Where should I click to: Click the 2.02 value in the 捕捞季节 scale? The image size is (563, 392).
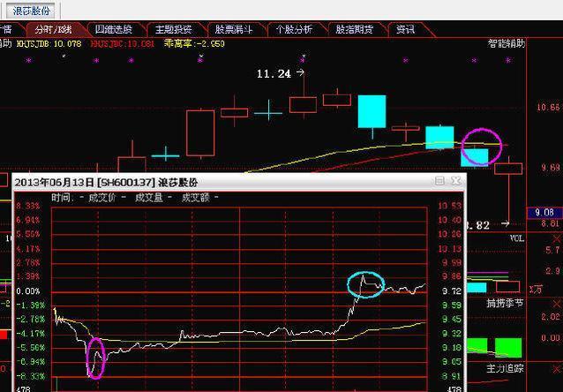coord(551,317)
